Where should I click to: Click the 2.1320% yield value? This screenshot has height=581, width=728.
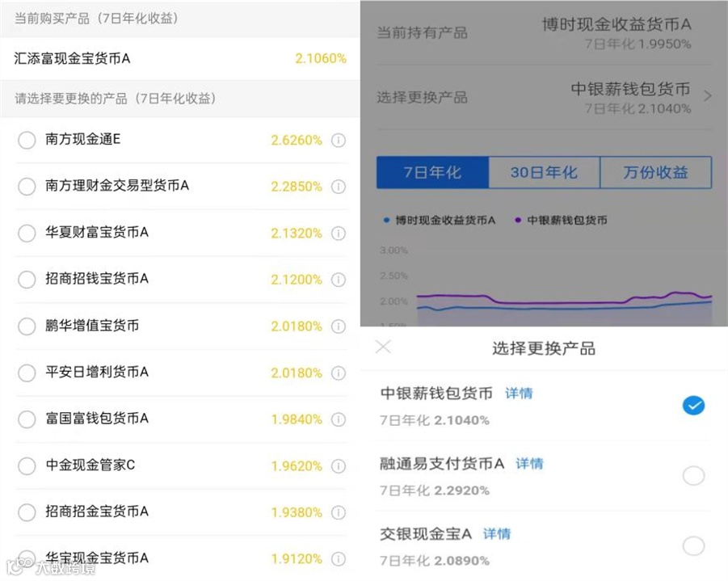(x=297, y=234)
